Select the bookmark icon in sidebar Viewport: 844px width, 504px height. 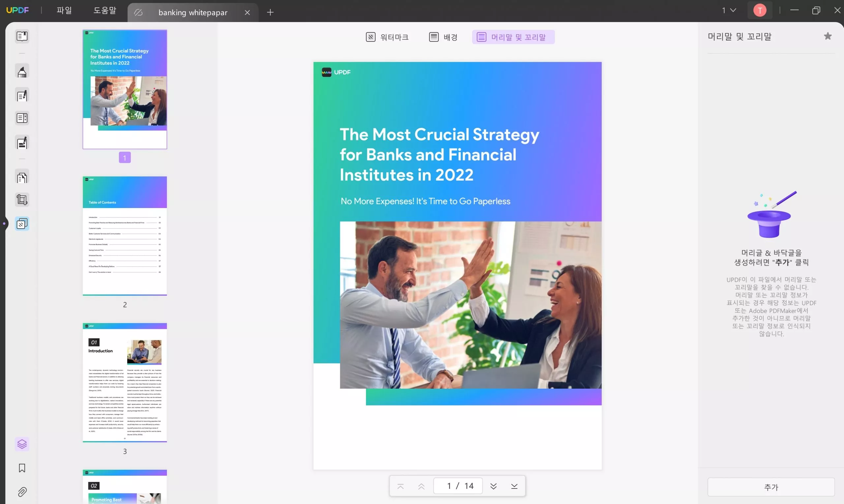[x=21, y=467]
